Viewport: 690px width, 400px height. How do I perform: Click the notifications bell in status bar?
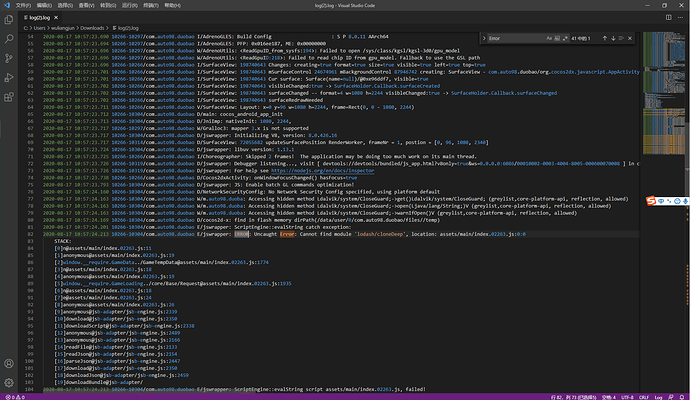coord(680,395)
